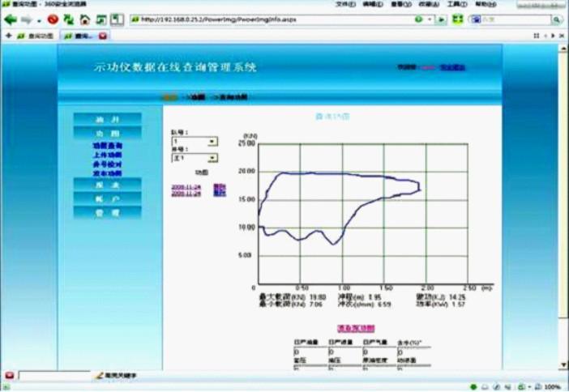The image size is (569, 392).
Task: Open the navigation history dropdown next to Forward
Action: (39, 21)
